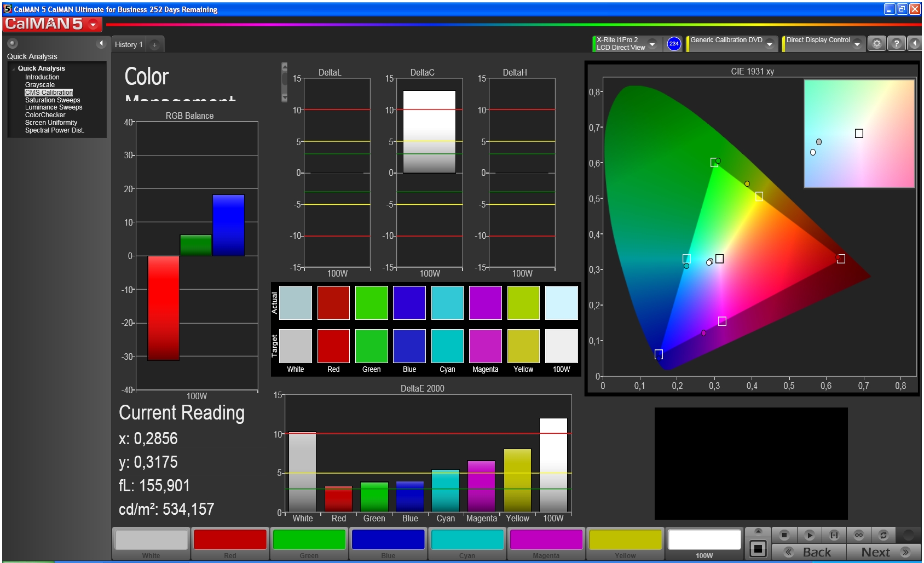Viewport: 924px width, 563px height.
Task: Click the blue 234 meter status indicator
Action: click(674, 44)
